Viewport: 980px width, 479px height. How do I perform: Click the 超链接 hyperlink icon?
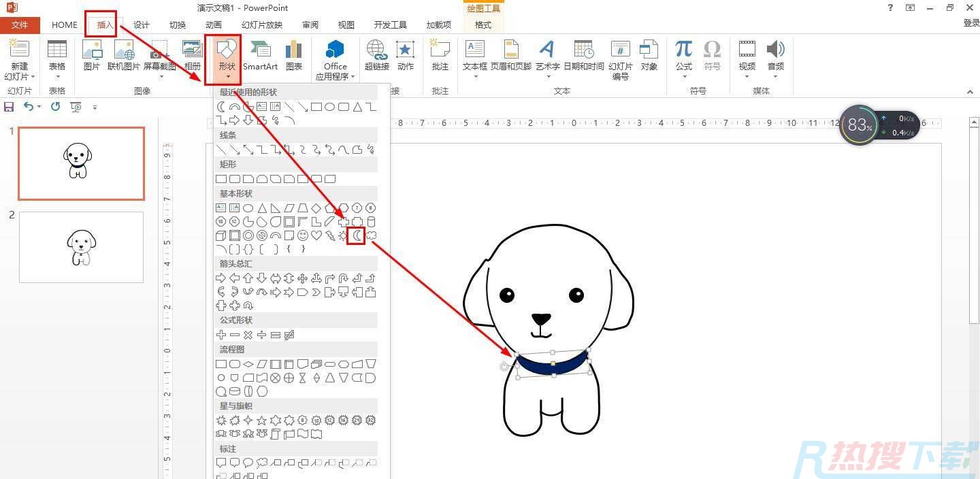point(376,55)
